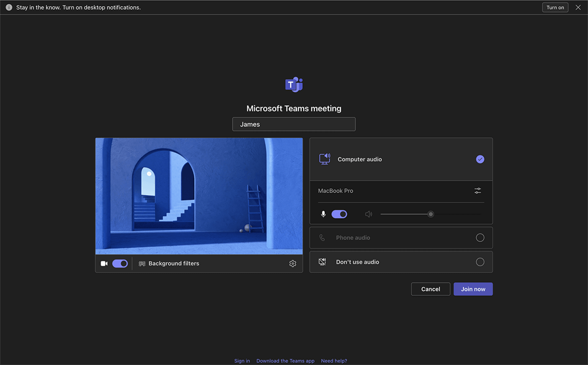This screenshot has height=365, width=588.
Task: Toggle the microphone switch
Action: pyautogui.click(x=339, y=214)
